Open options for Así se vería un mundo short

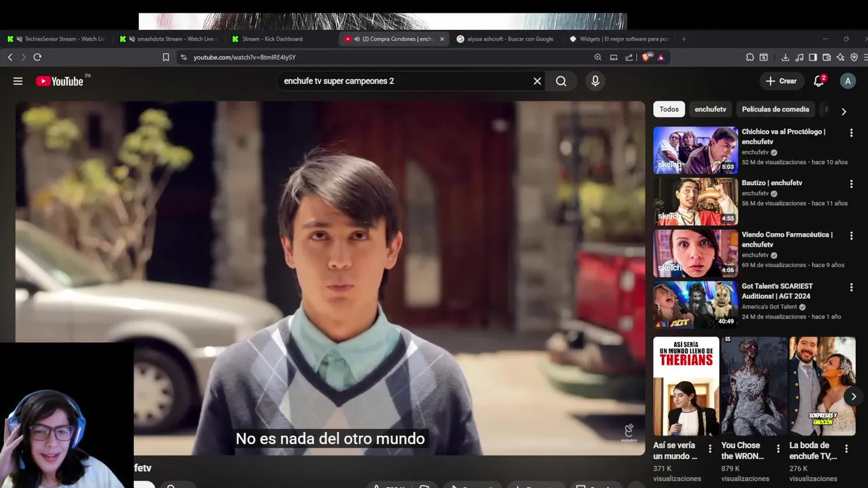[710, 449]
